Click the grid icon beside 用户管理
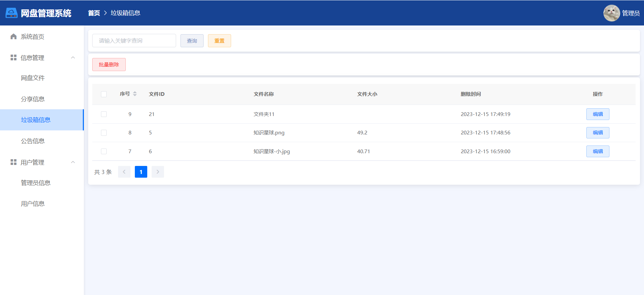 [x=13, y=162]
